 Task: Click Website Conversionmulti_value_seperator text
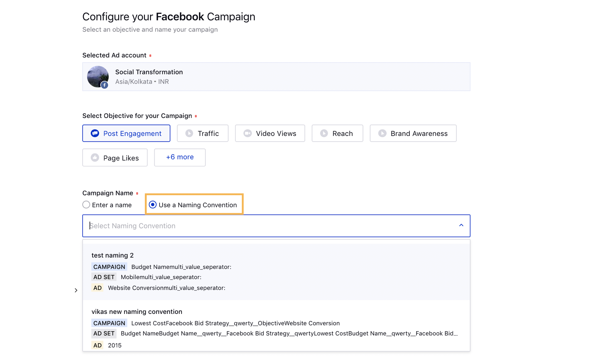pos(167,288)
